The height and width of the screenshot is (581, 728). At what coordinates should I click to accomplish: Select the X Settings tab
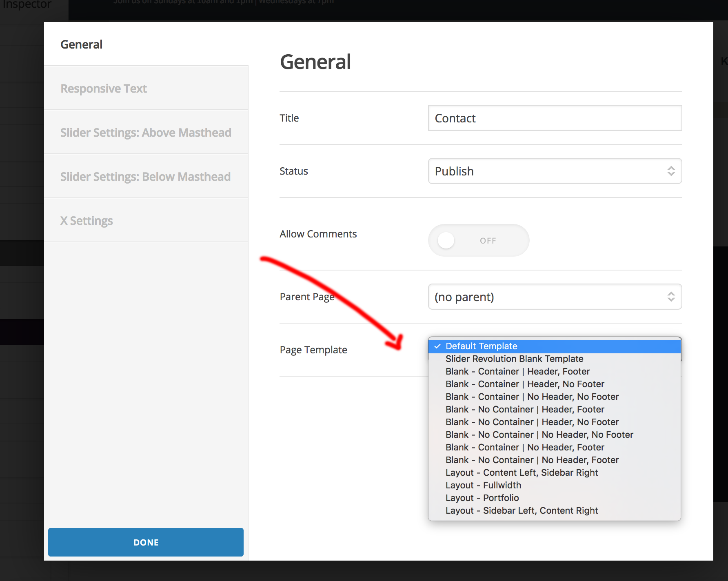(x=87, y=220)
